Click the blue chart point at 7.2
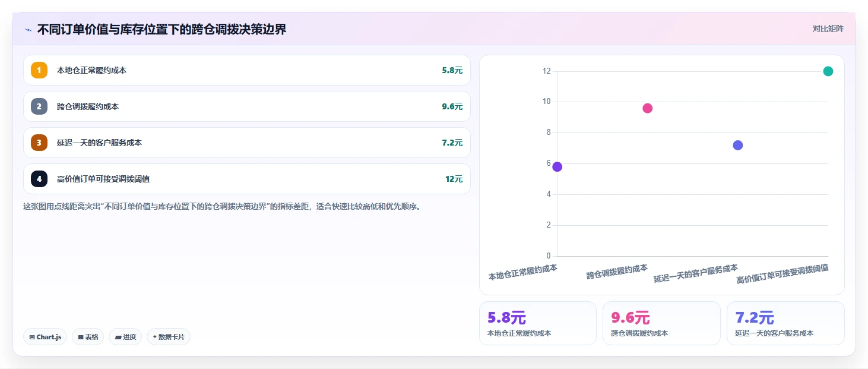 tap(738, 145)
